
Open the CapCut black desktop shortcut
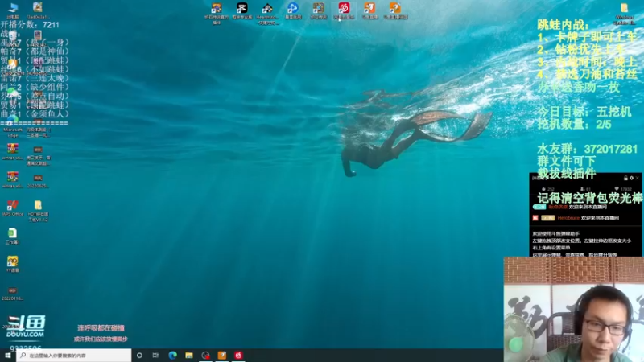pyautogui.click(x=242, y=10)
